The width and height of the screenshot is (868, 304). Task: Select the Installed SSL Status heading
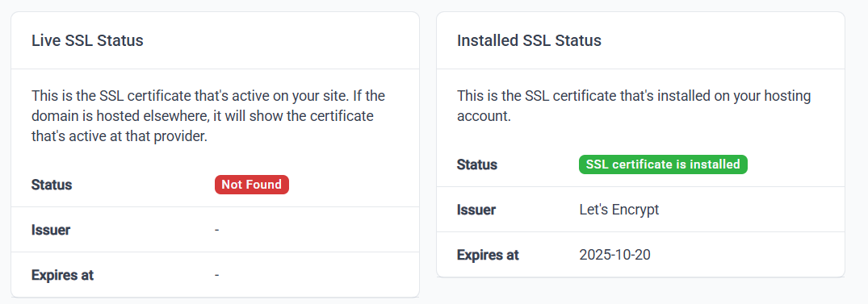click(529, 40)
